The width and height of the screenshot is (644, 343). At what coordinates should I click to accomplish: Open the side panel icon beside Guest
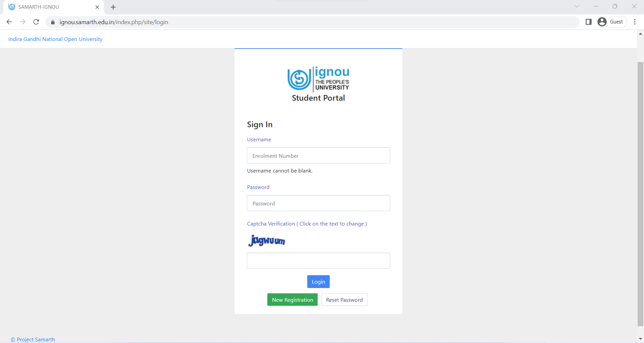tap(588, 22)
